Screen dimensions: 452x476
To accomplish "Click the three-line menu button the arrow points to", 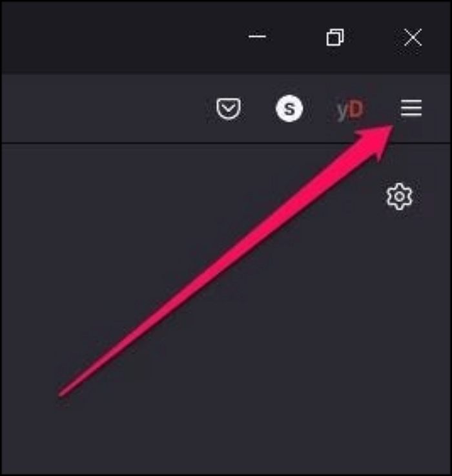I will point(411,108).
